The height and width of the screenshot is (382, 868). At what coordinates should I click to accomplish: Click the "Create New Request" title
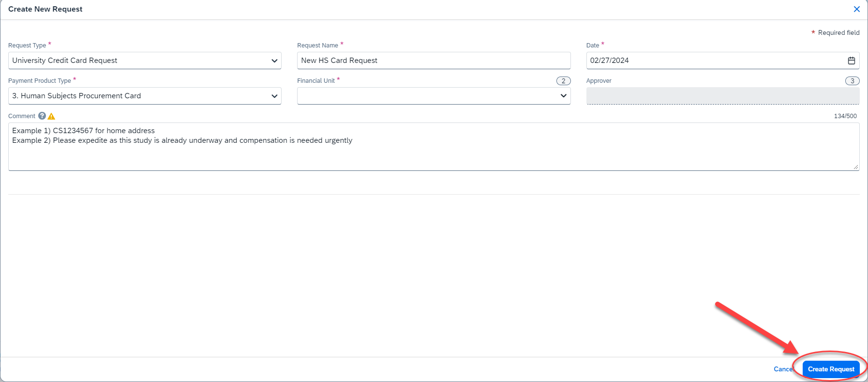(x=45, y=9)
